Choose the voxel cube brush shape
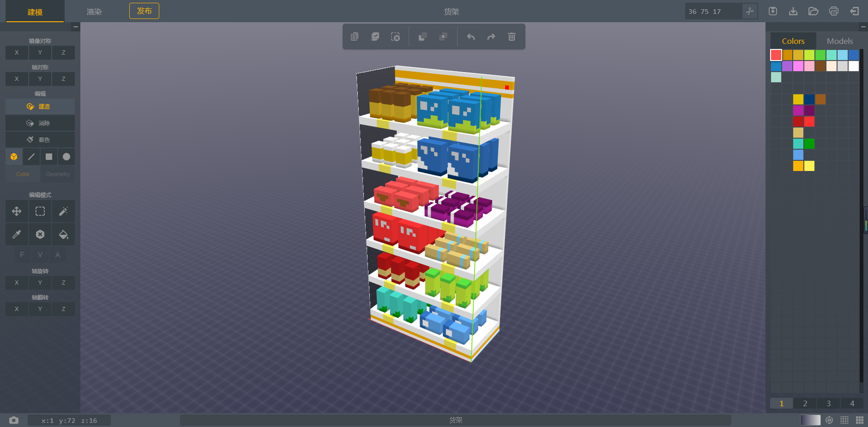 pyautogui.click(x=14, y=157)
